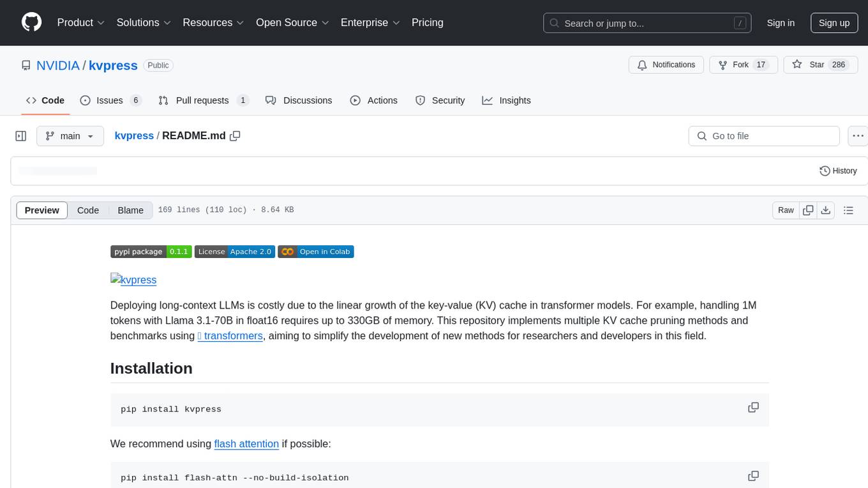Switch to the Code tab
Viewport: 868px width, 488px height.
tap(45, 100)
